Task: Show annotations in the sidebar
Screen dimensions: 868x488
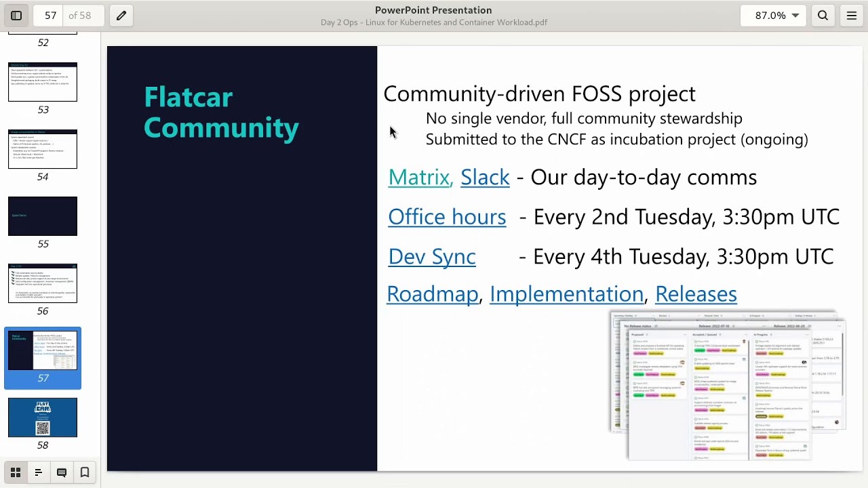Action: click(x=62, y=472)
